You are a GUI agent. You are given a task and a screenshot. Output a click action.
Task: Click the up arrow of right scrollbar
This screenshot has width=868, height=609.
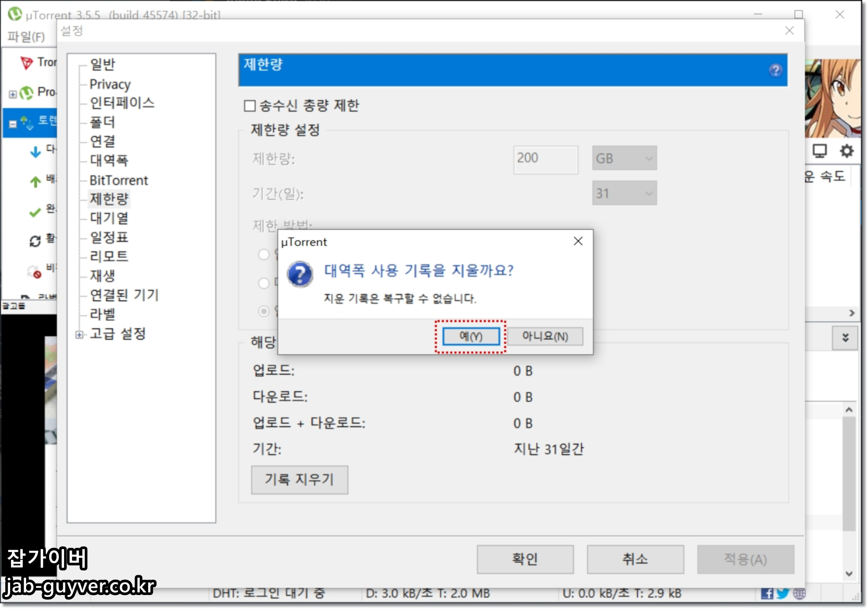click(849, 409)
